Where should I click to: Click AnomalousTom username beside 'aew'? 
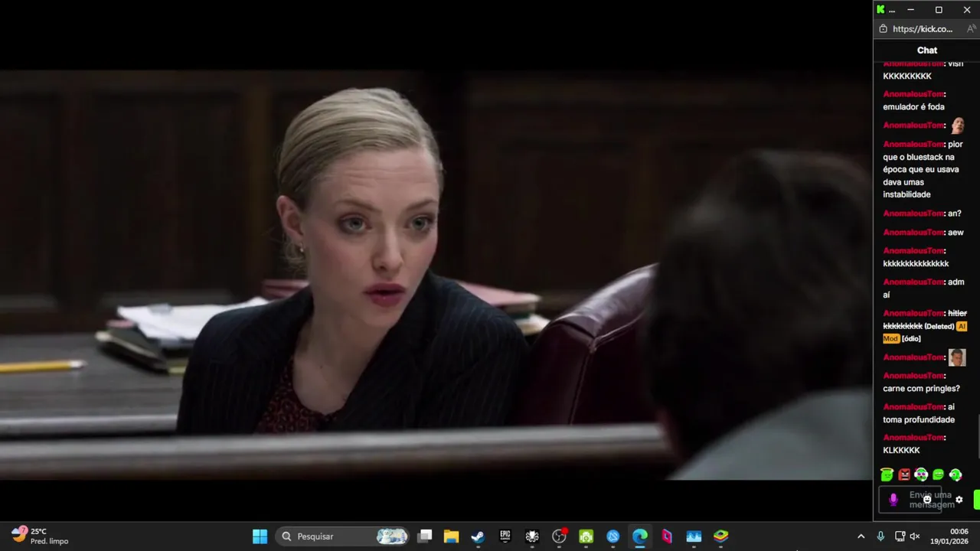913,233
